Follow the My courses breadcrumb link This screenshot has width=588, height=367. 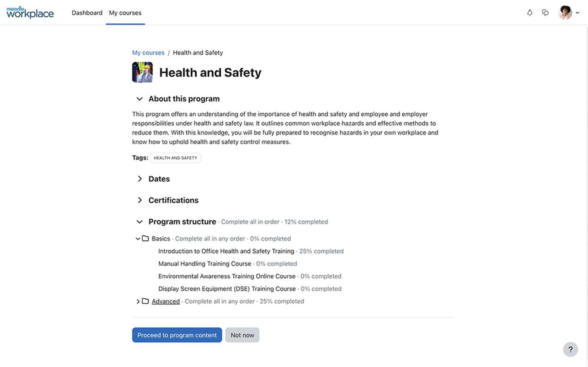click(x=148, y=53)
